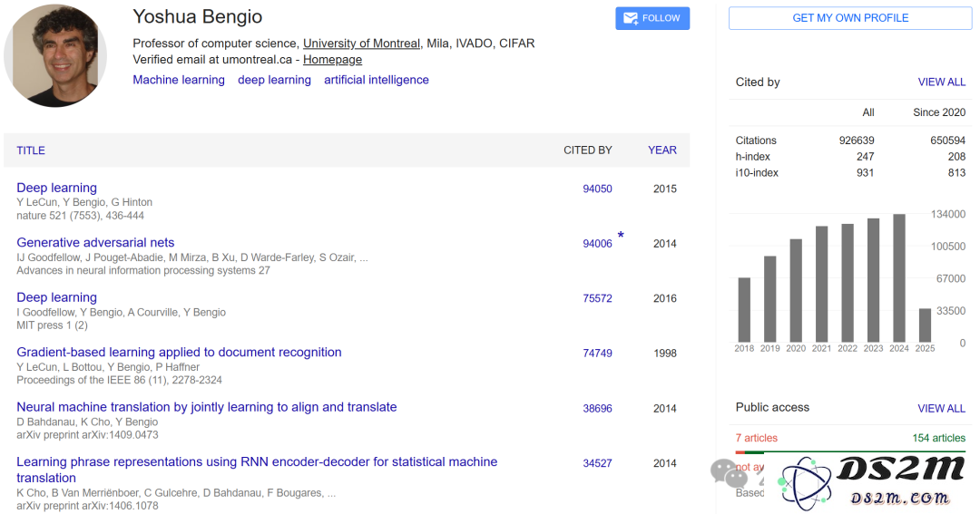Follow Yoshua Bengio's profile
Image resolution: width=980 pixels, height=514 pixels.
pos(652,18)
